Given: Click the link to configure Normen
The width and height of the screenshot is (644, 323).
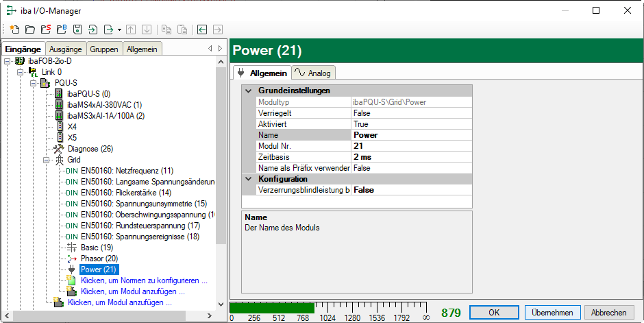Looking at the screenshot, I should [x=144, y=280].
